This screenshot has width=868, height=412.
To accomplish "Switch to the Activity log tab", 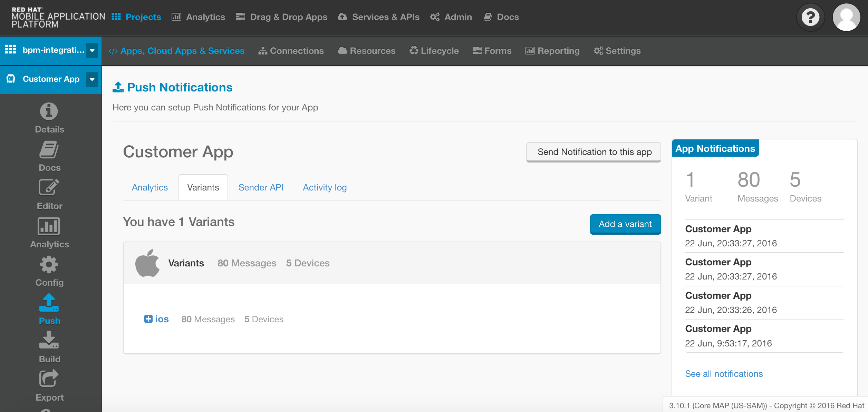I will tap(325, 187).
